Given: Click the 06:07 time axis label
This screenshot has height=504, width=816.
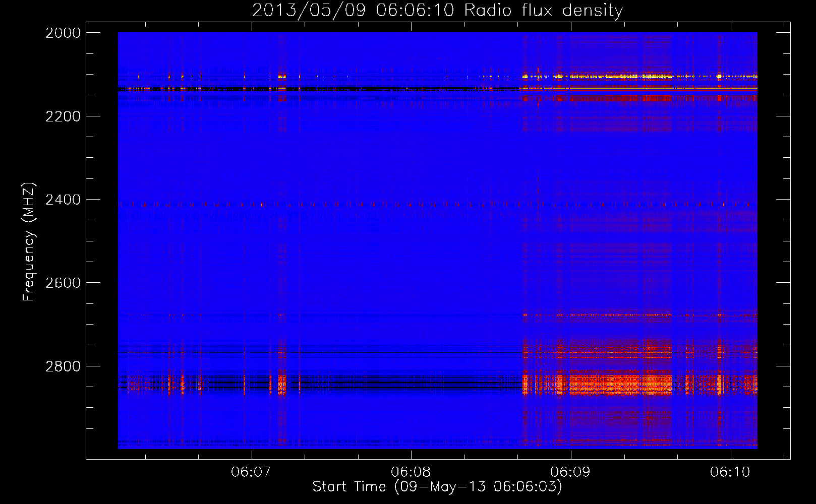Looking at the screenshot, I should coord(251,472).
